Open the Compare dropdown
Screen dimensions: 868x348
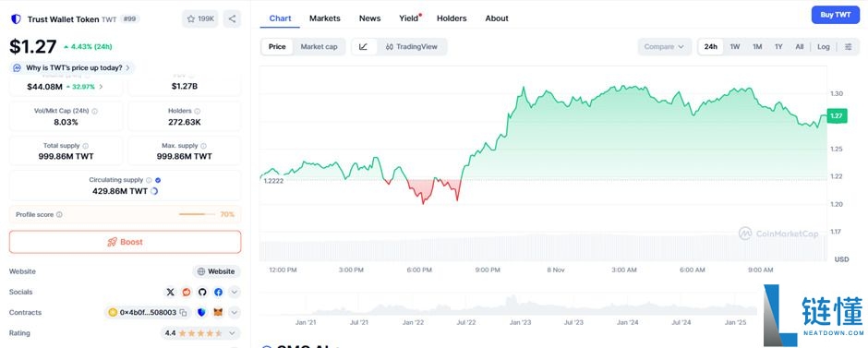point(664,47)
